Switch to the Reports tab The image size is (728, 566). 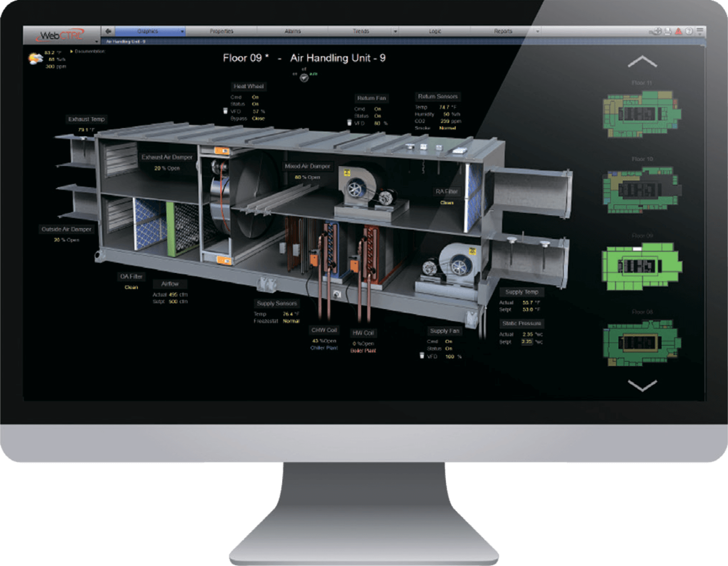tap(503, 31)
